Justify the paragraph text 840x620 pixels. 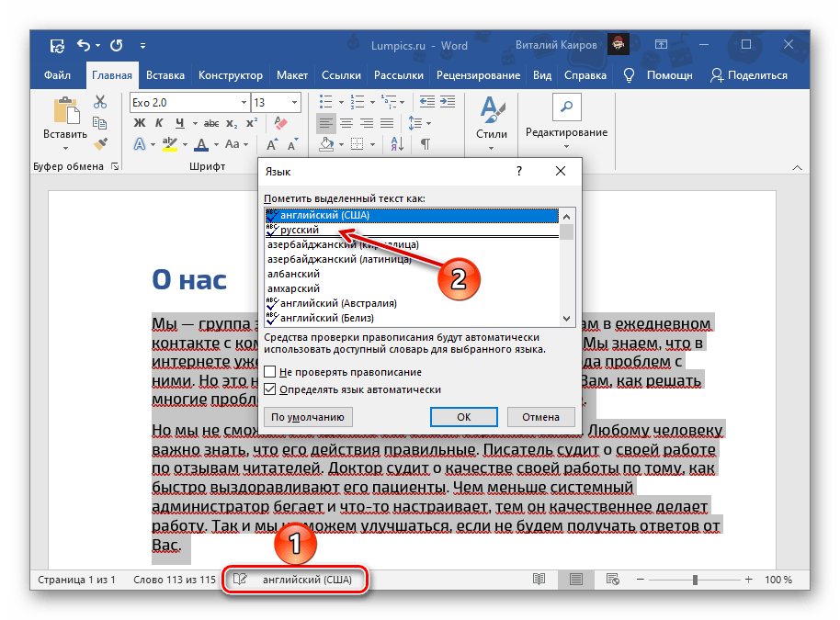pyautogui.click(x=387, y=123)
